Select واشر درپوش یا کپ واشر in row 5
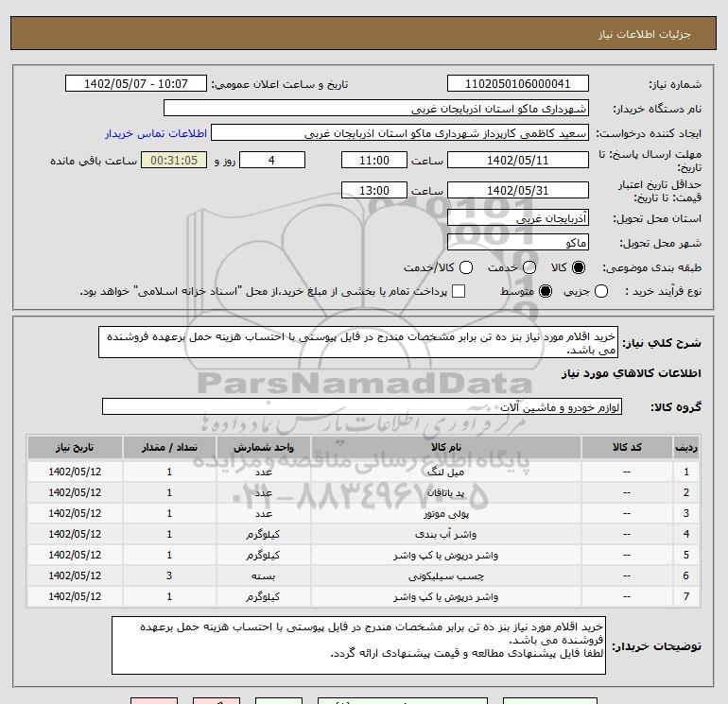 pos(445,556)
